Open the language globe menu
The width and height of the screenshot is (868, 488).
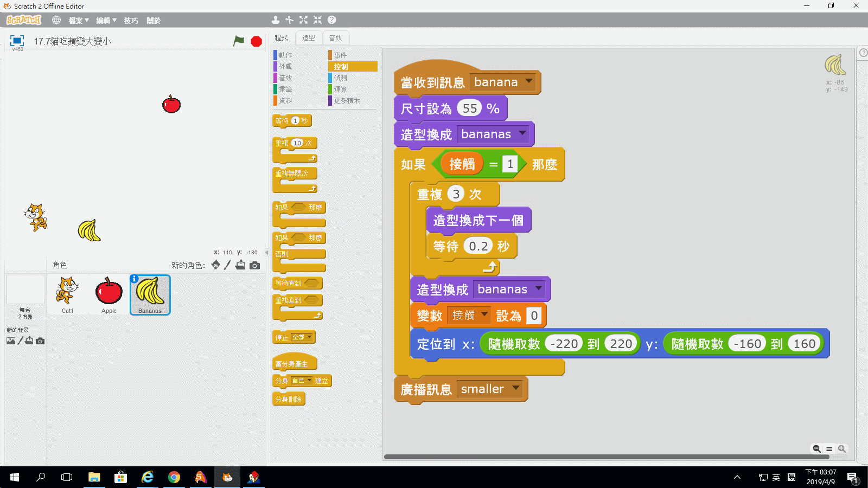point(56,20)
